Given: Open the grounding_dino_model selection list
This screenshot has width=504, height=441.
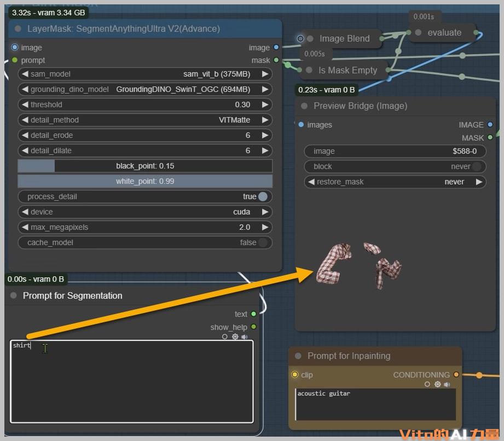Looking at the screenshot, I should [x=145, y=89].
